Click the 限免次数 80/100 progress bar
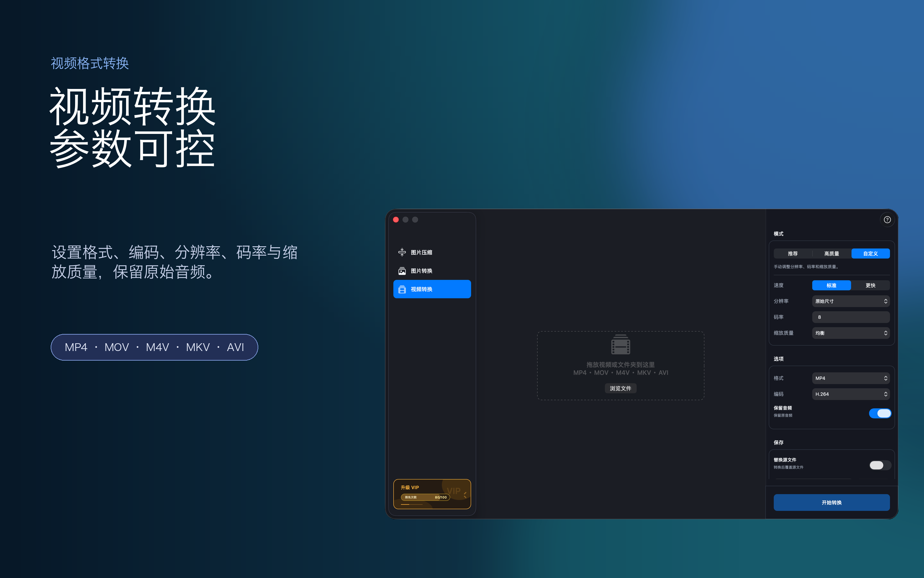Viewport: 924px width, 578px height. point(425,497)
